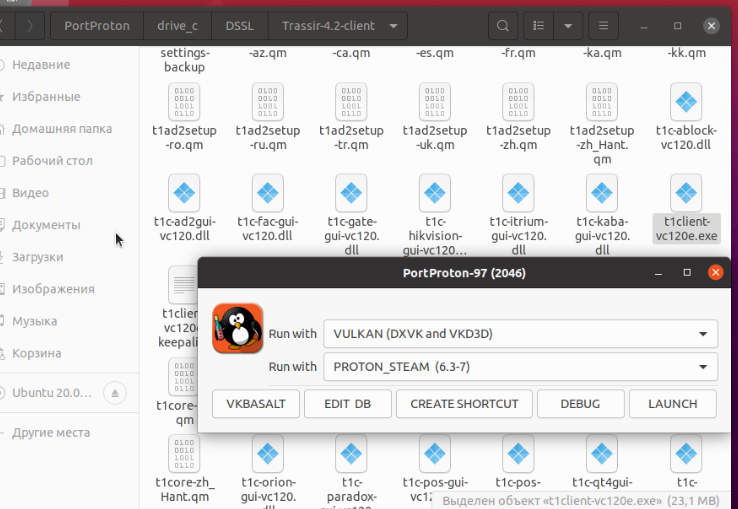Minimize the PortProton-97 dialog
Viewport: 738px width, 509px height.
click(x=658, y=273)
